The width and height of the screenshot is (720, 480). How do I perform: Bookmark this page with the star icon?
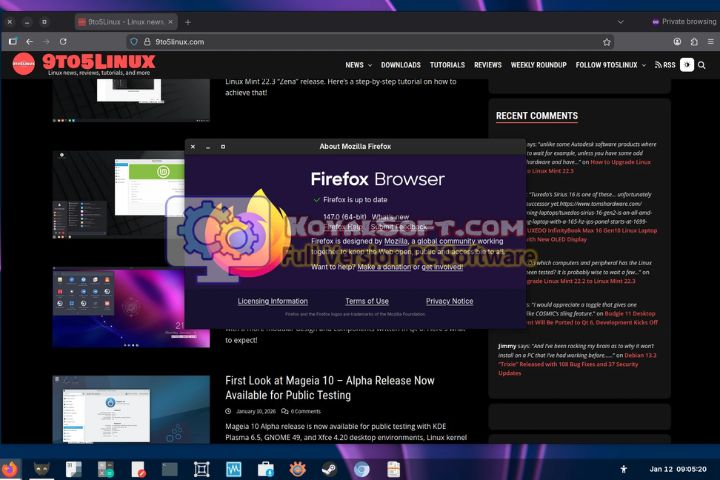point(607,42)
